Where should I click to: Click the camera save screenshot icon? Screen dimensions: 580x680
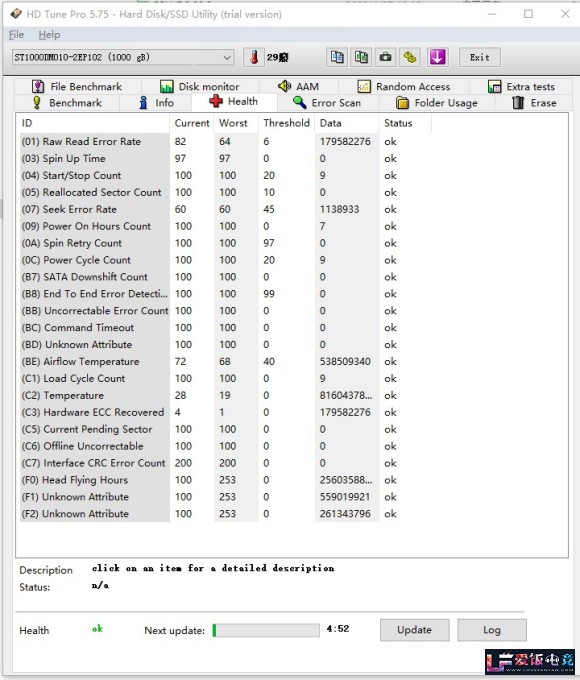(x=385, y=57)
